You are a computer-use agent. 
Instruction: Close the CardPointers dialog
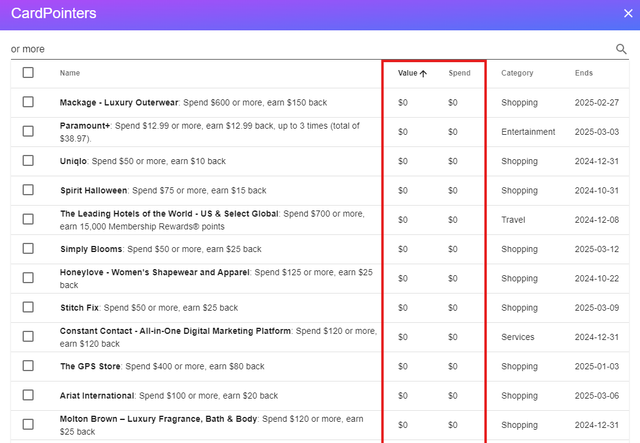(628, 13)
